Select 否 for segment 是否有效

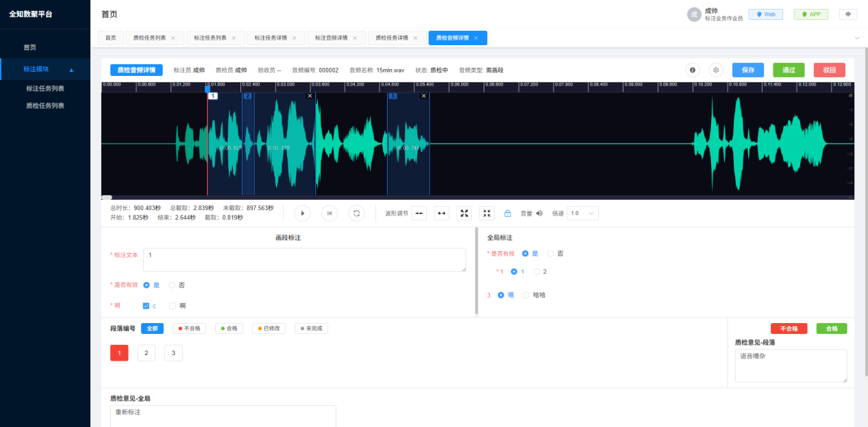pyautogui.click(x=172, y=285)
